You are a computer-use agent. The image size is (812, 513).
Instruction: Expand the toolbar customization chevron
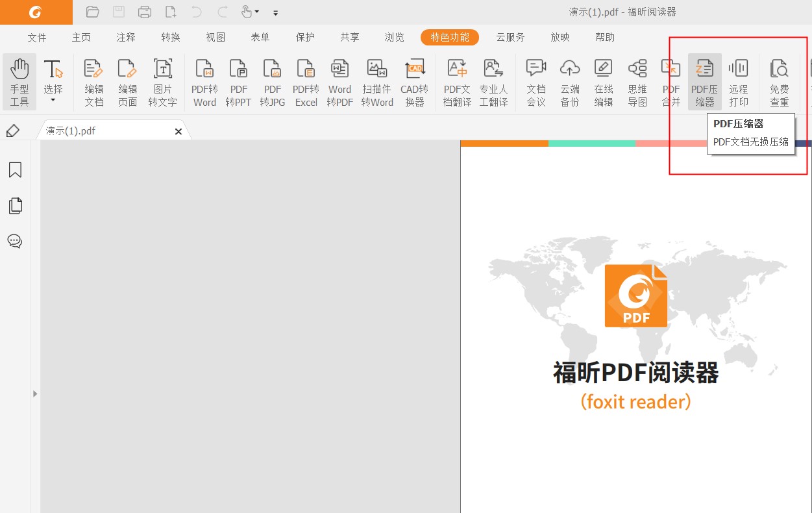(275, 12)
